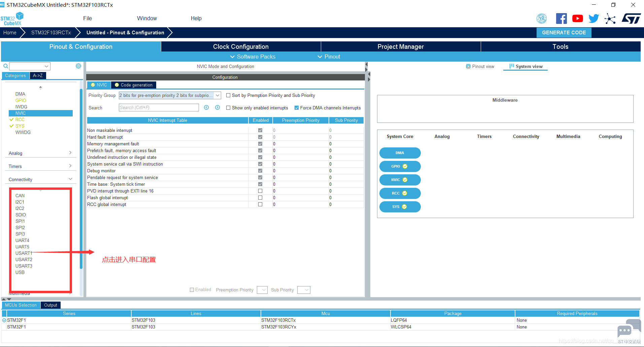Click the categories panel vertical scrollbar

coord(81,178)
